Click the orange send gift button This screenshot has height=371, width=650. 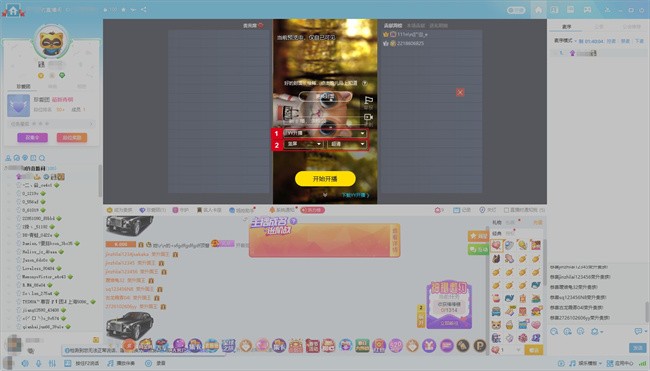click(x=534, y=350)
